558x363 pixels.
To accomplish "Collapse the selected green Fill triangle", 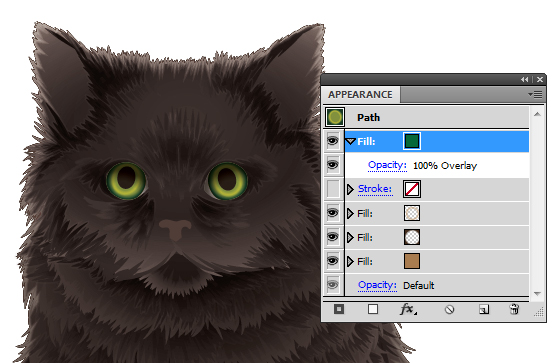I will tap(351, 142).
